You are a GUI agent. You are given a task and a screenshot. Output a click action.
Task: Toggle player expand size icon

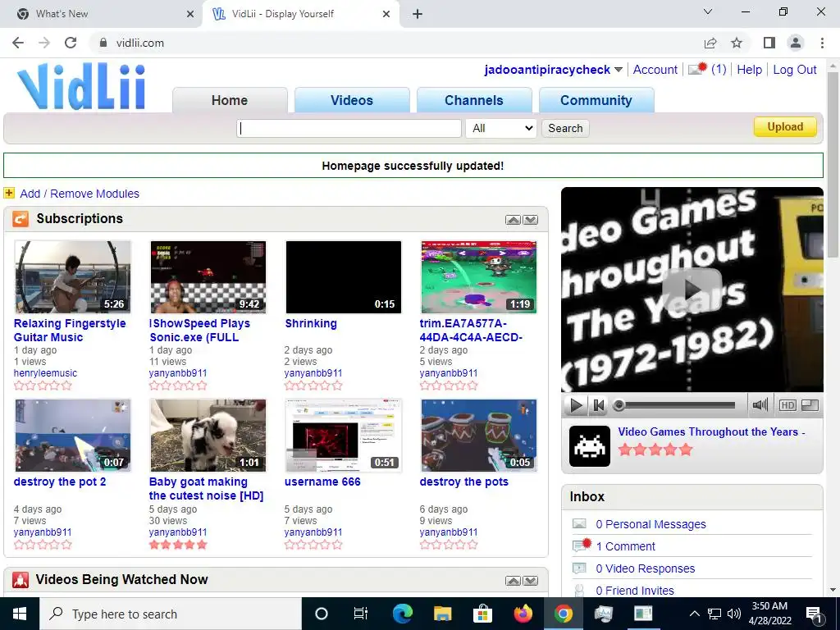(x=810, y=405)
